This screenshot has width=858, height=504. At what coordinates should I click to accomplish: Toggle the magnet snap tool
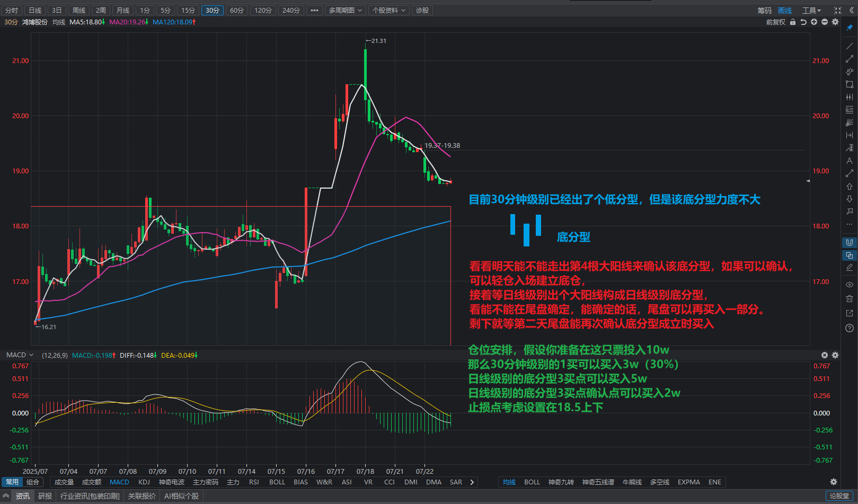850,242
